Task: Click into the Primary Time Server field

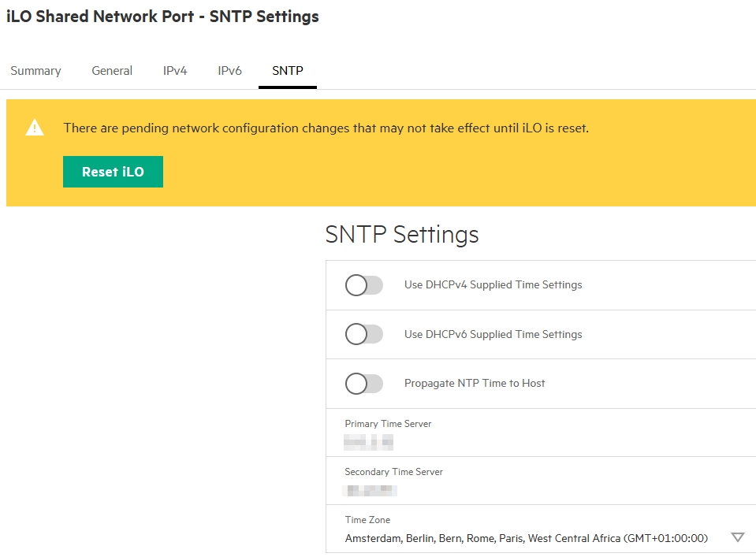Action: [x=473, y=442]
